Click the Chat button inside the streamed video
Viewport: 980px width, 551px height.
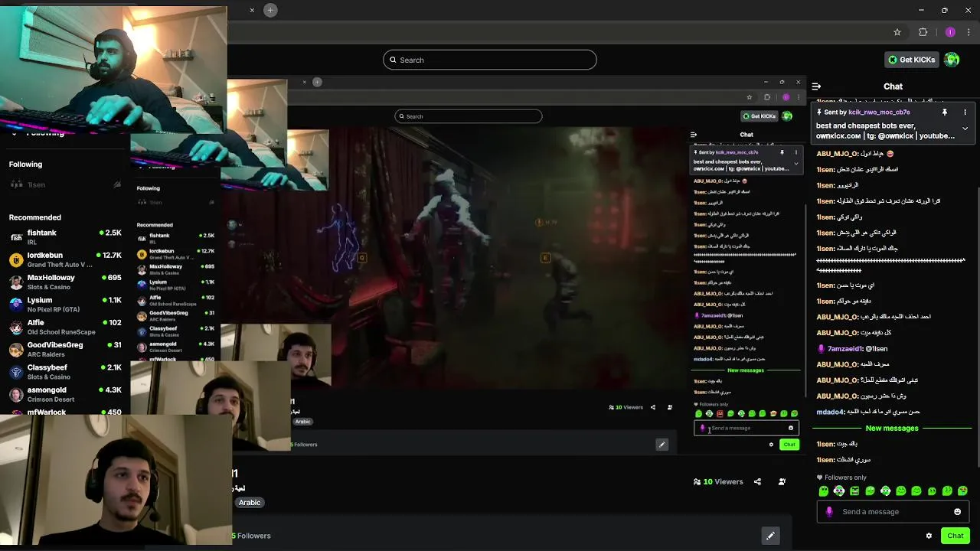coord(789,445)
